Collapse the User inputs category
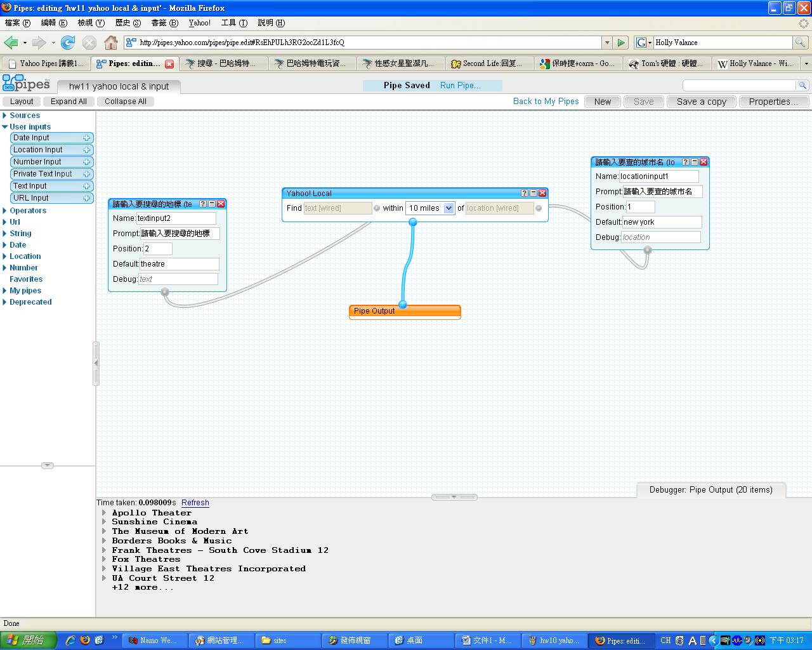 point(5,127)
